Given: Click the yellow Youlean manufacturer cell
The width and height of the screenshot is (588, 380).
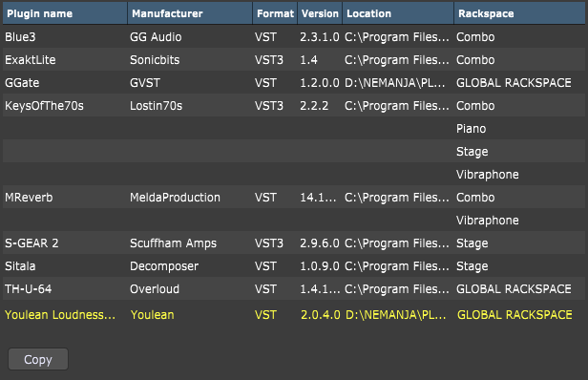Looking at the screenshot, I should pyautogui.click(x=153, y=315).
